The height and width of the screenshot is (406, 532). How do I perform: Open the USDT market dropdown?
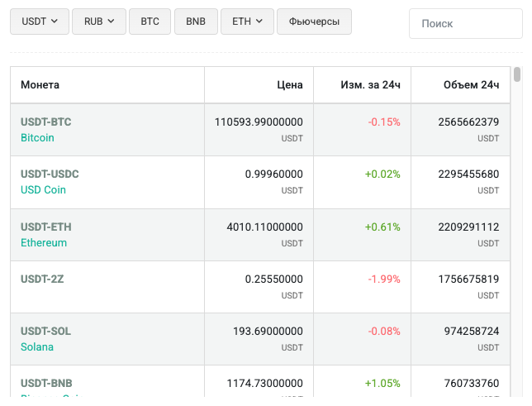[x=39, y=21]
